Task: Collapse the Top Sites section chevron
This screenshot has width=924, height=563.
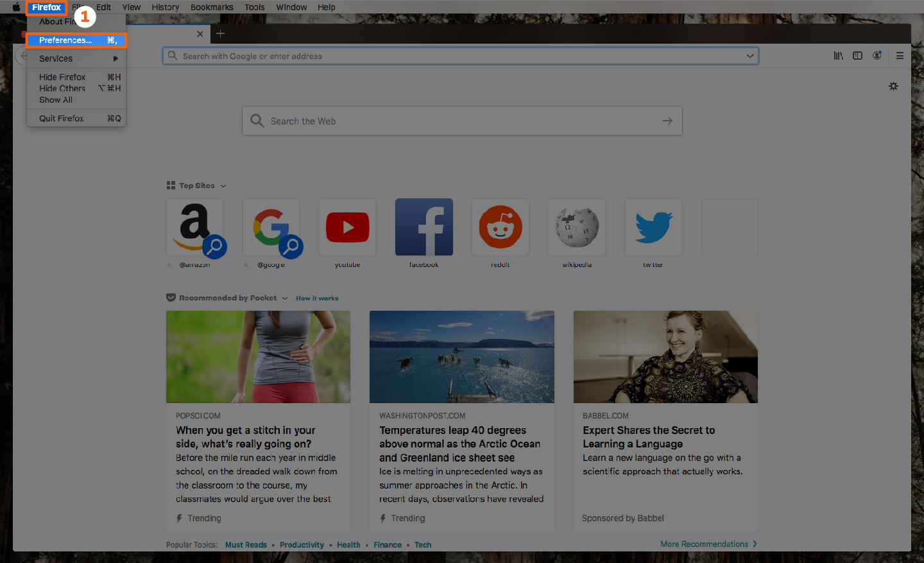Action: (x=223, y=186)
